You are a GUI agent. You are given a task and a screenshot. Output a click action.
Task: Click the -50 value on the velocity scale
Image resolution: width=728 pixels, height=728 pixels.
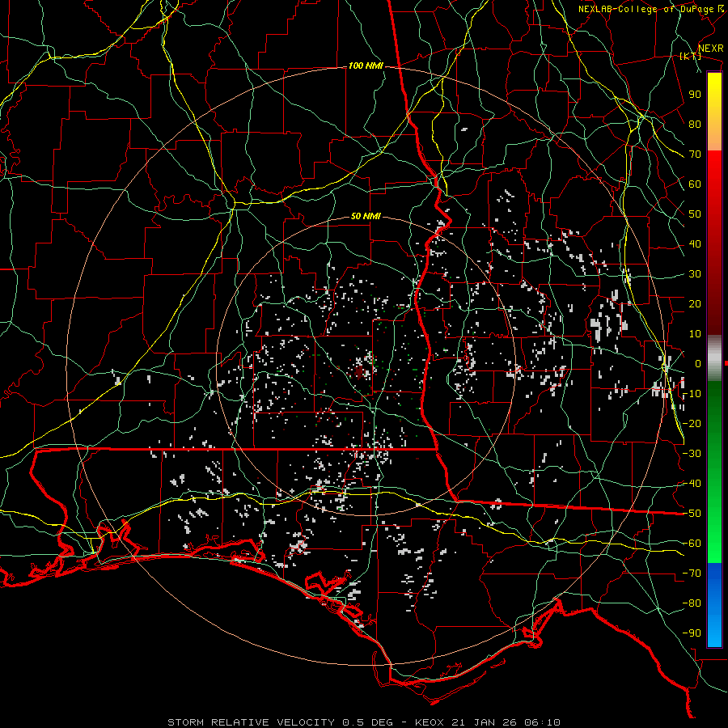tap(692, 514)
